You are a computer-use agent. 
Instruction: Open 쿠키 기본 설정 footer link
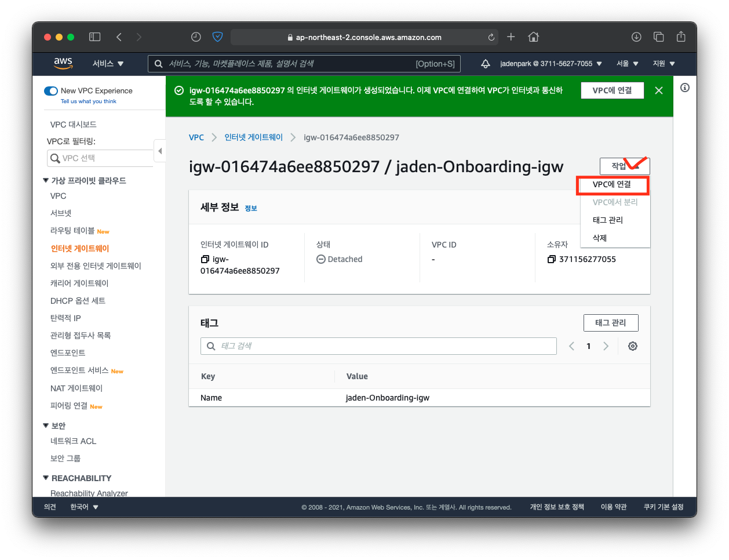click(x=664, y=507)
